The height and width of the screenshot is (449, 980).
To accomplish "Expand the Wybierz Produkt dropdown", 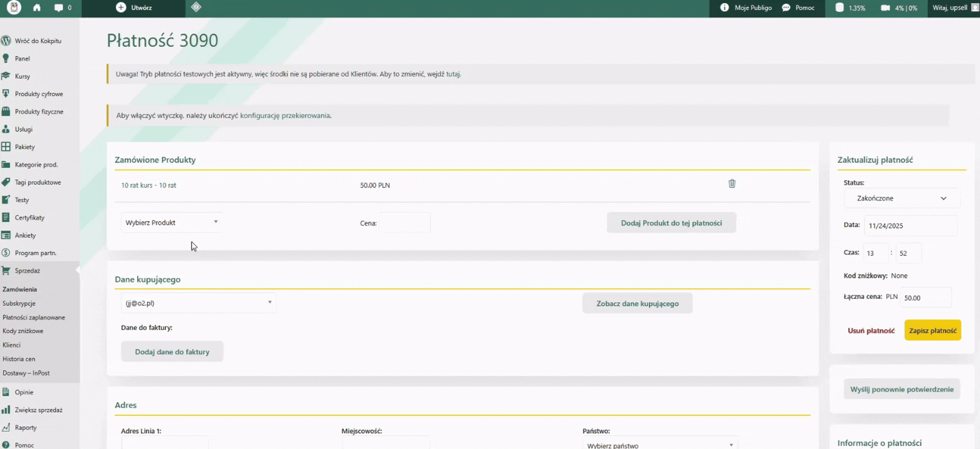I will coord(171,222).
